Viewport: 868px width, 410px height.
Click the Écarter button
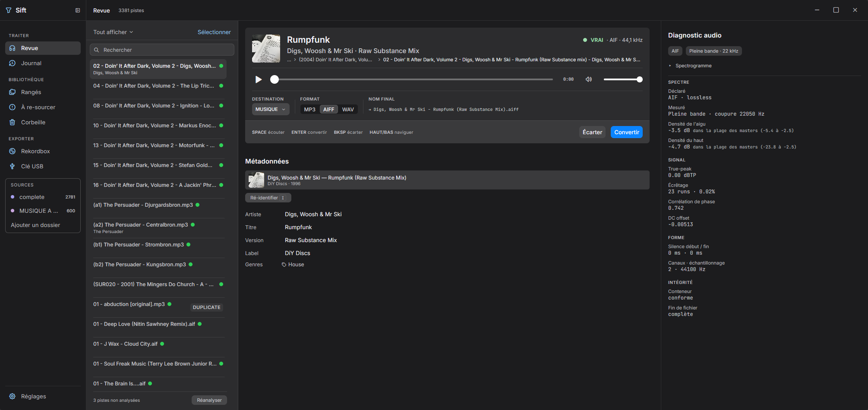click(592, 132)
